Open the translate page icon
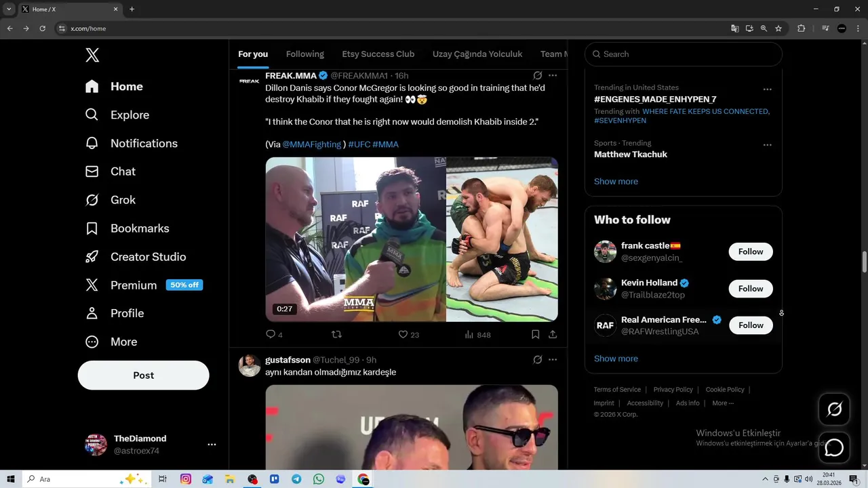 click(x=734, y=28)
